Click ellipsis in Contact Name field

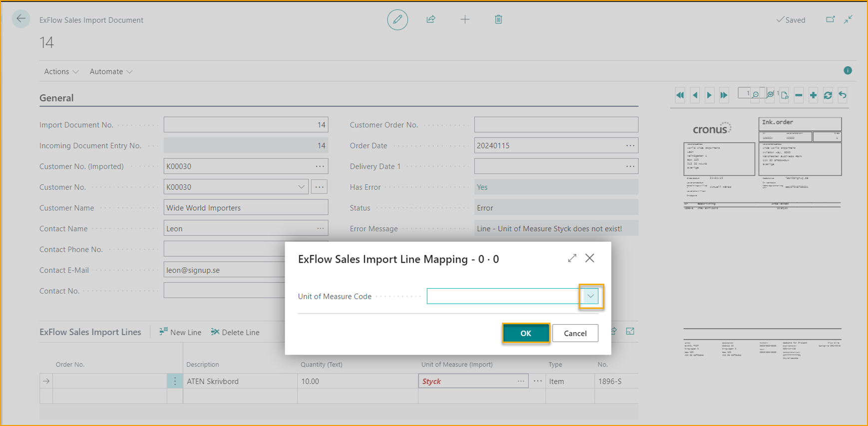point(320,228)
